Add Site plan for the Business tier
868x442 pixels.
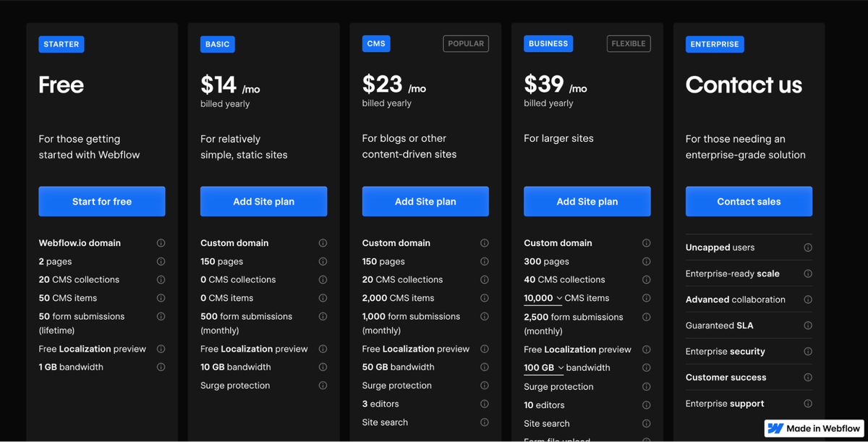(x=587, y=201)
